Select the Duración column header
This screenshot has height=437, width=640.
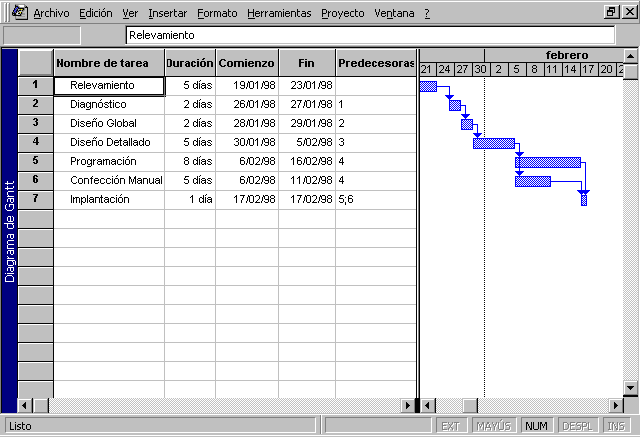(190, 63)
